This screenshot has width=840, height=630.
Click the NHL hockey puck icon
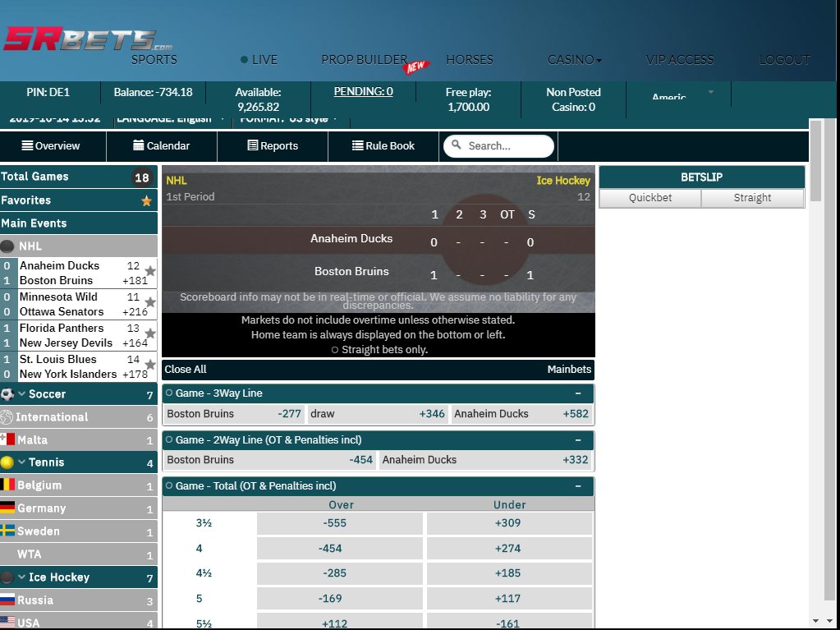(x=7, y=246)
